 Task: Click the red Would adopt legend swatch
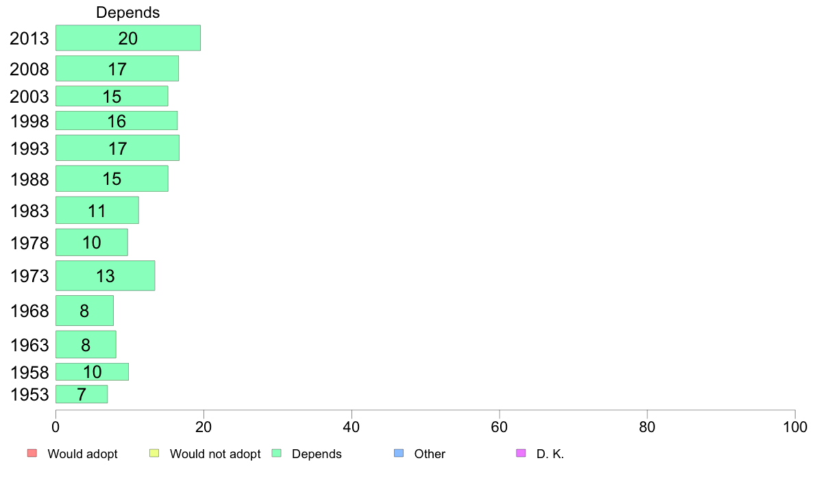(x=32, y=453)
